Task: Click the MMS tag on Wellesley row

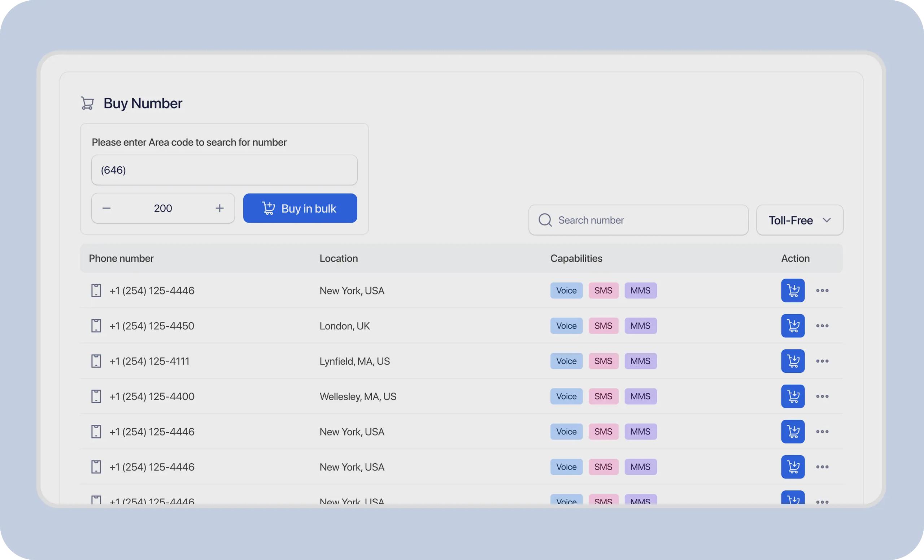Action: click(x=640, y=396)
